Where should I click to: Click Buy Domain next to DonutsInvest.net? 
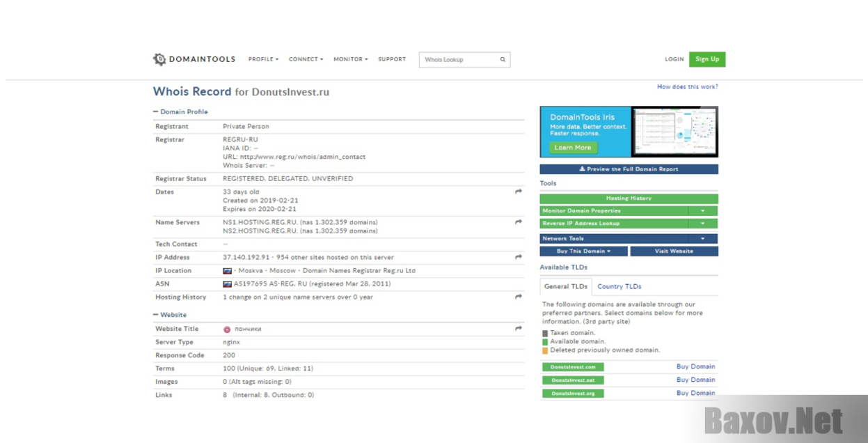696,380
